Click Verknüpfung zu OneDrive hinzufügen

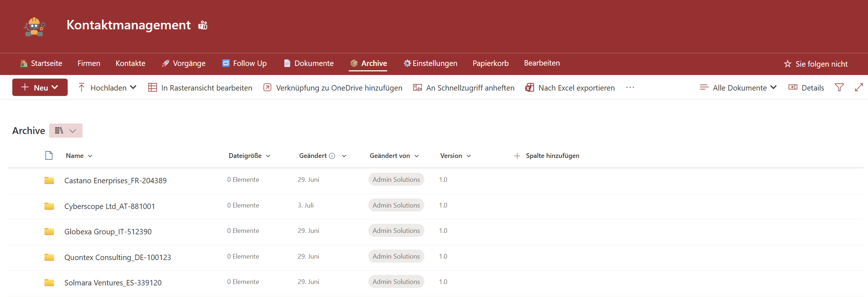333,88
